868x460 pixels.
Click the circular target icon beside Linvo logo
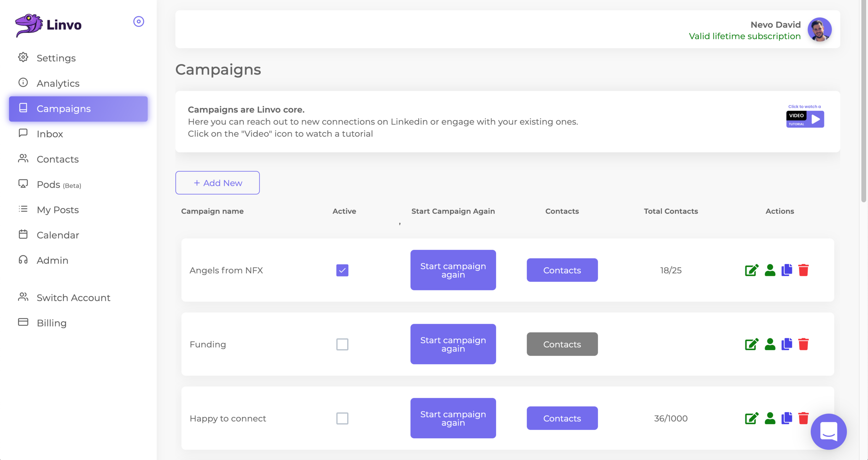(139, 22)
